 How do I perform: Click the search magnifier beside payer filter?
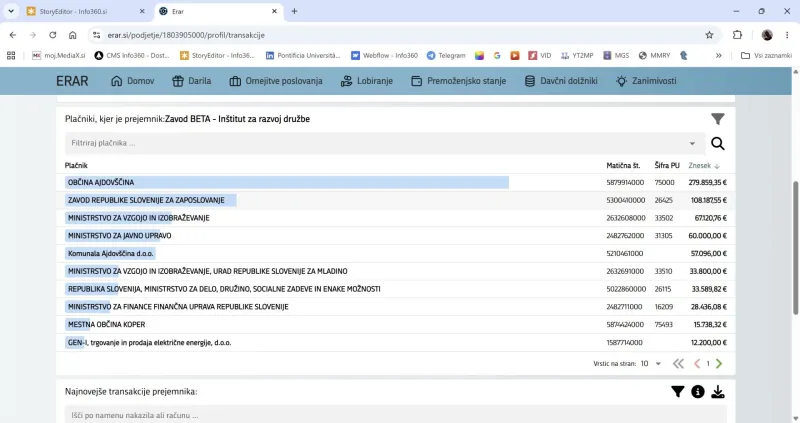tap(717, 144)
